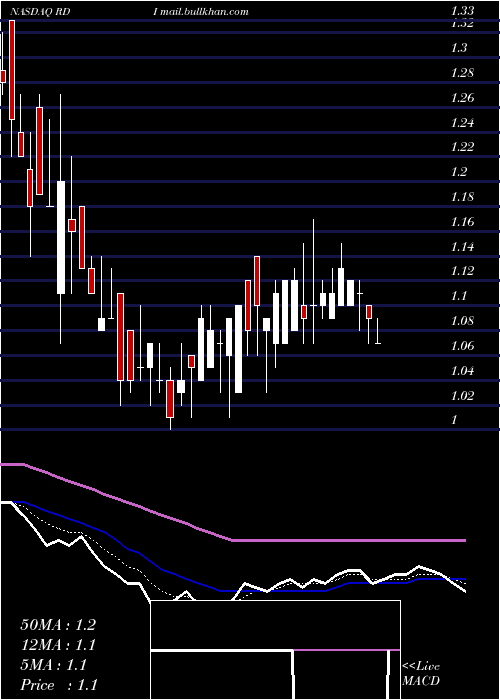The image size is (500, 700).
Task: Click the 1.26 price axis label
Action: pos(462,98)
